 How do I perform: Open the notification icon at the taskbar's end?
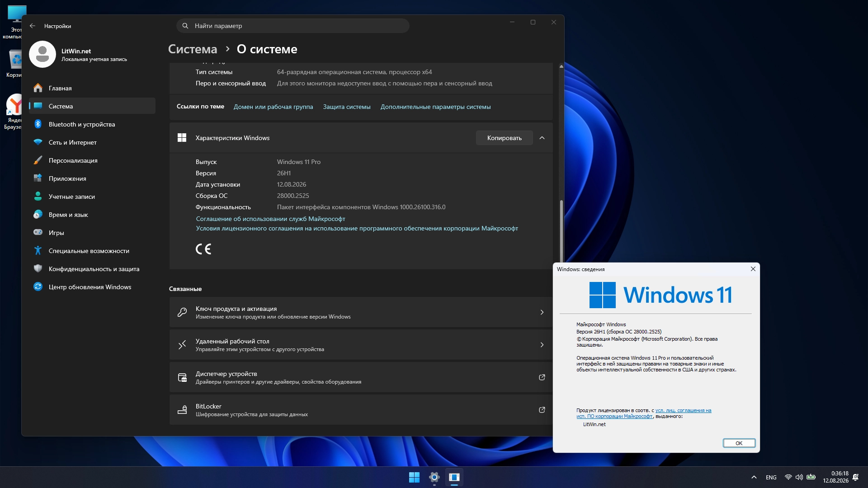coord(855,477)
